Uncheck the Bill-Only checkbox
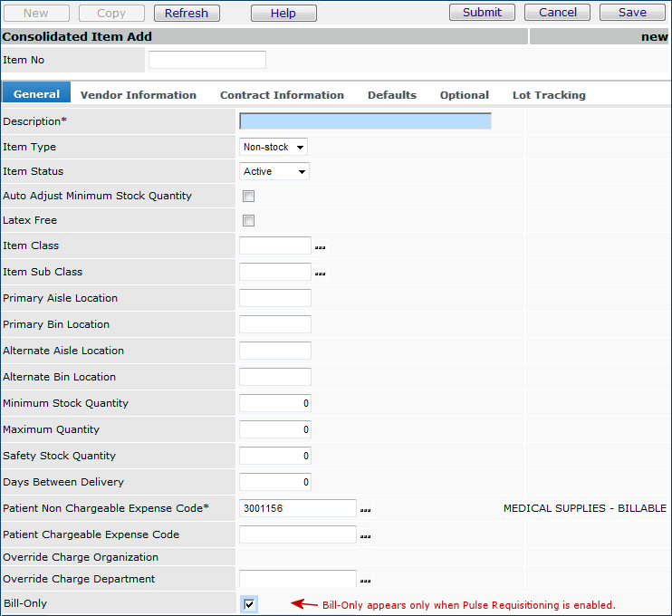The image size is (672, 616). click(249, 604)
